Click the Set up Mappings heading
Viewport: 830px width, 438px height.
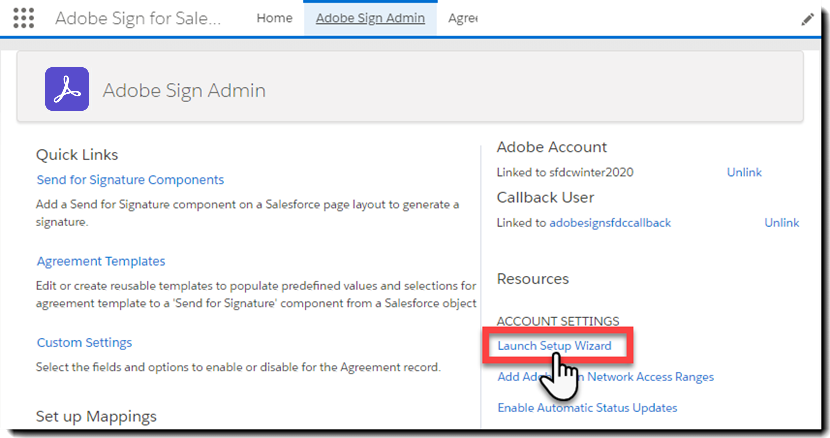coord(96,416)
